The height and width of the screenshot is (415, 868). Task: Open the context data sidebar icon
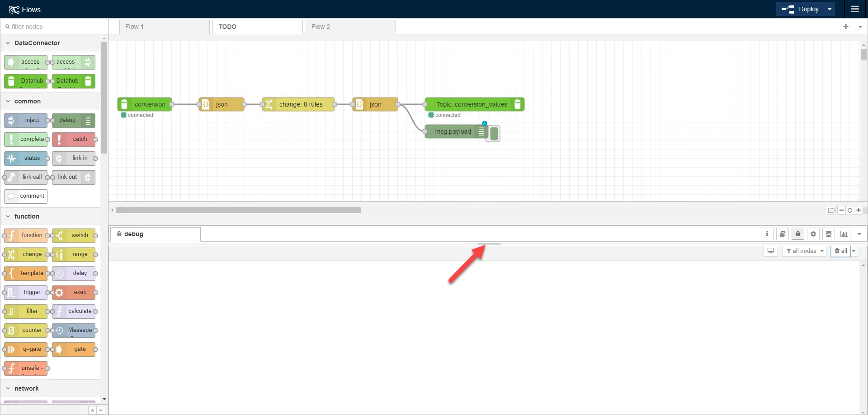pyautogui.click(x=829, y=234)
